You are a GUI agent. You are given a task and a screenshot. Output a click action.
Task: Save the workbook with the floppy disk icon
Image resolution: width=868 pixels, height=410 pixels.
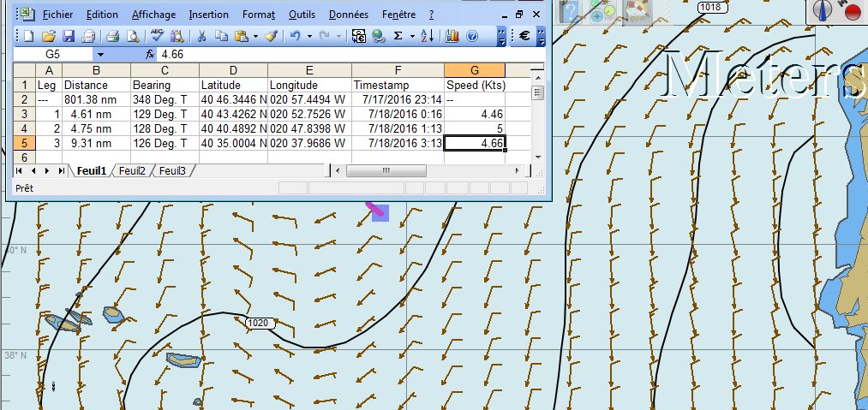tap(69, 37)
